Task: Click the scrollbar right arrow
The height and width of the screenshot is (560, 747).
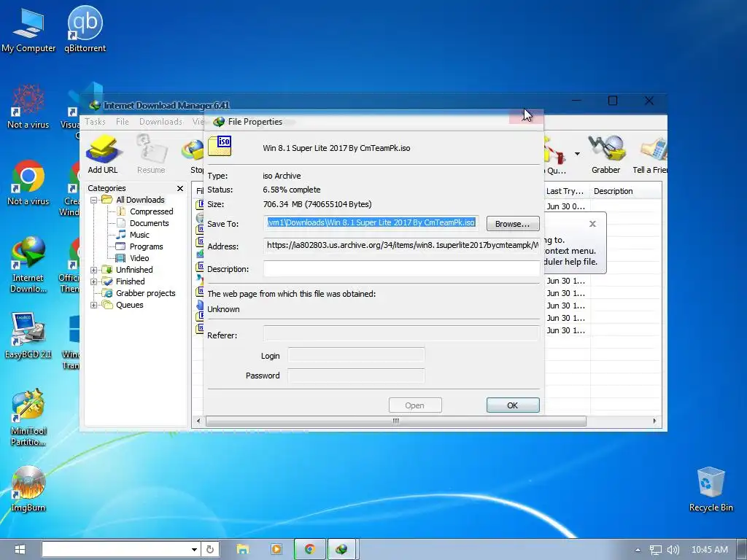Action: (655, 421)
